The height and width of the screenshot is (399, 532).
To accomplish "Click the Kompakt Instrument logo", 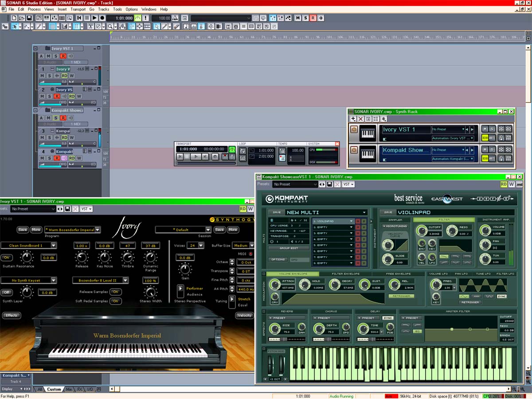I will point(287,198).
